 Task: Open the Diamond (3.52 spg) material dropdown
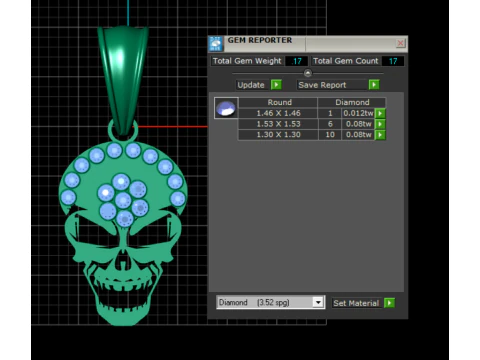click(318, 302)
